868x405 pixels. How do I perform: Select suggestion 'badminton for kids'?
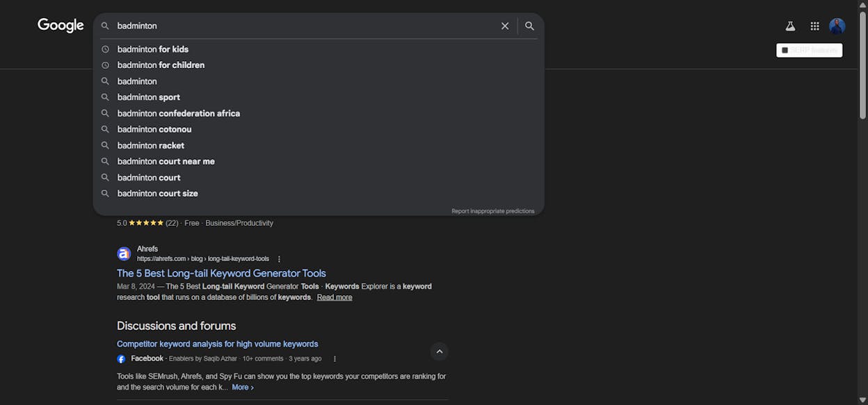point(319,49)
